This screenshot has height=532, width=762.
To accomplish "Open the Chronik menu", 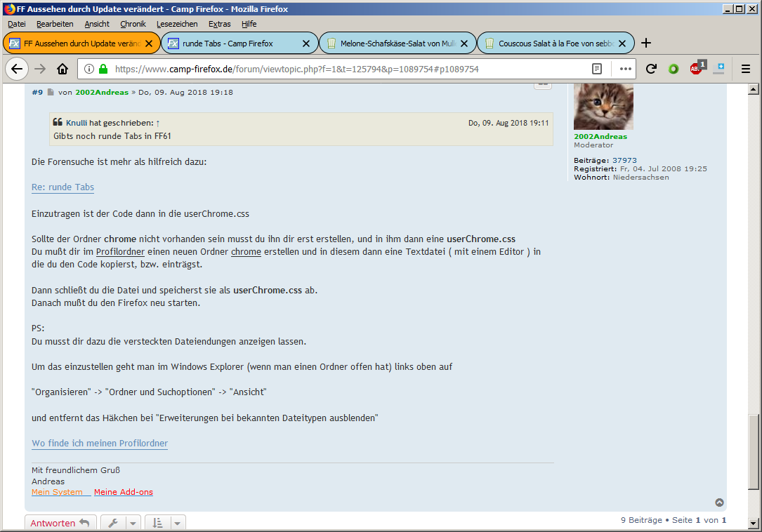I will [133, 24].
